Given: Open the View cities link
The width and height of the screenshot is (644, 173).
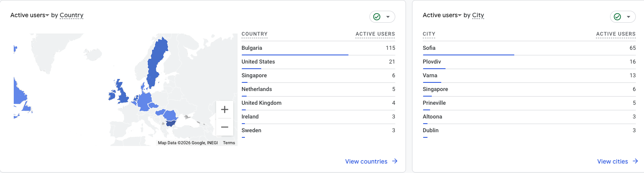Looking at the screenshot, I should click(612, 161).
